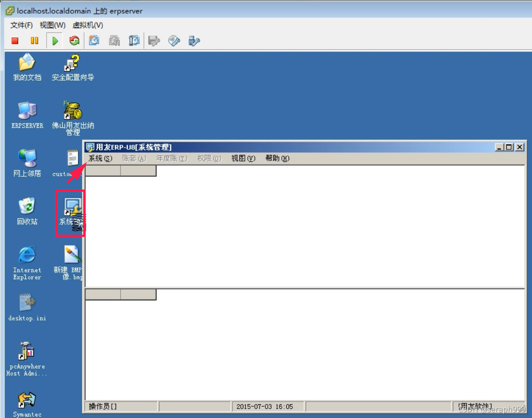Maximize the 用友ERP-U8 window
This screenshot has width=532, height=418.
pyautogui.click(x=509, y=147)
